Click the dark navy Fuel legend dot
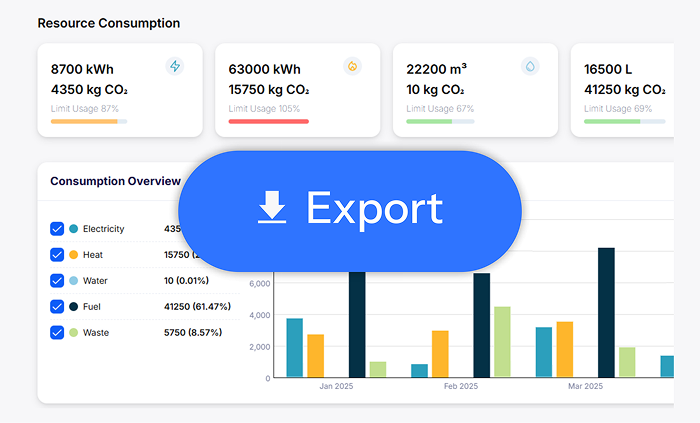 coord(74,307)
